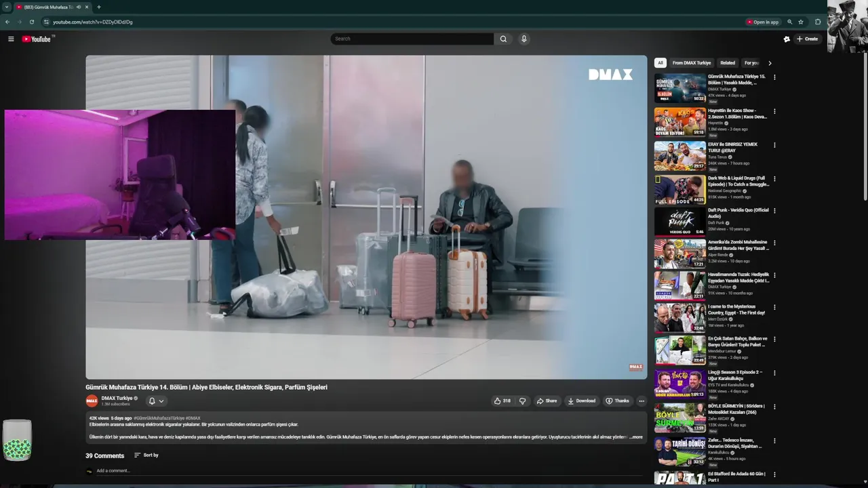Open options for Hayrettin ile Kaos Show video

774,111
